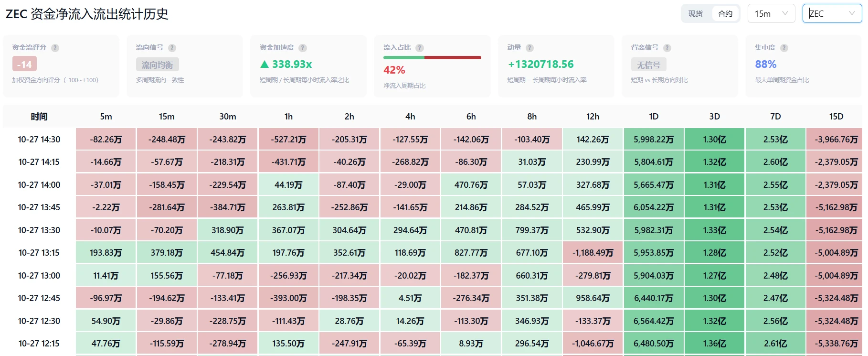Click the -527.21万 cell in 1h column
868x356 pixels.
click(288, 140)
